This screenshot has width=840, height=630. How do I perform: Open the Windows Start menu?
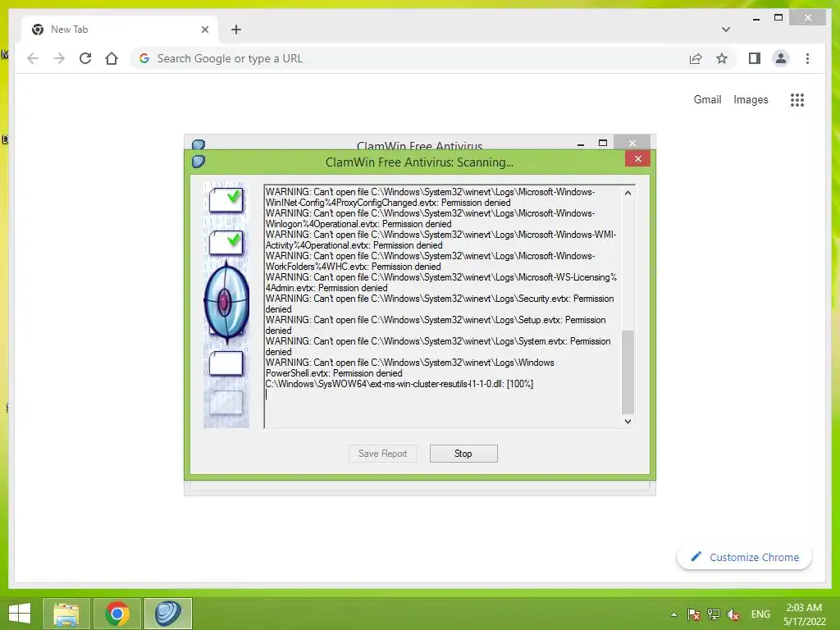point(20,614)
